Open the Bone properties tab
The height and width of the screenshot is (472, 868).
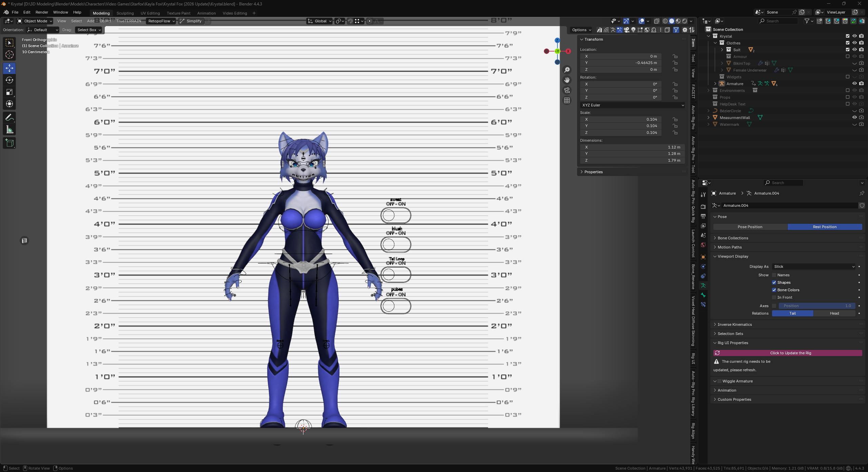[703, 295]
